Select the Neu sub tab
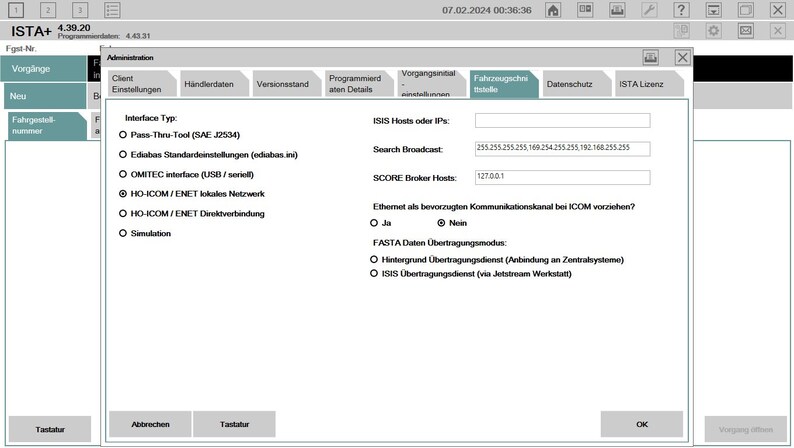Screen dimensions: 794x448 click(45, 96)
